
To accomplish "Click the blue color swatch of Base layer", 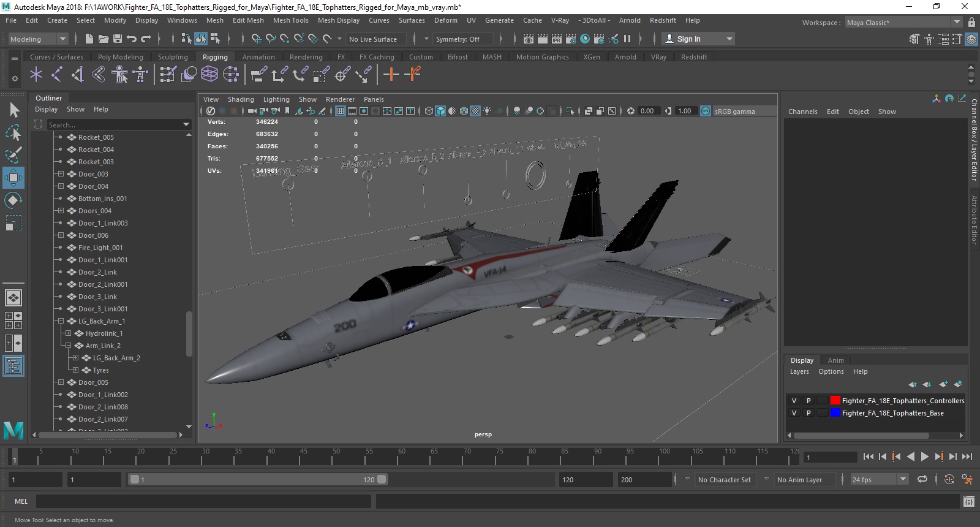I will 835,413.
